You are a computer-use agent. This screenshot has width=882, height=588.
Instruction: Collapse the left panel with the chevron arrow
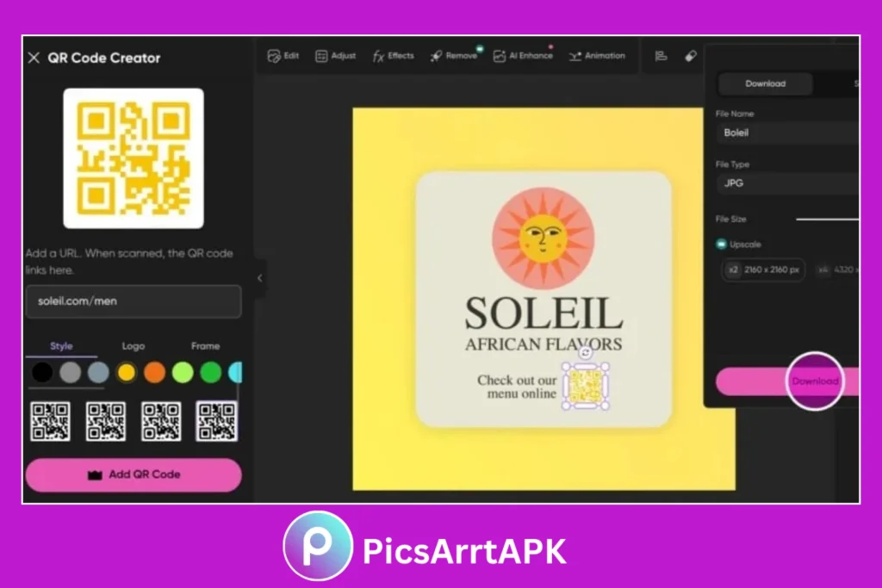coord(258,278)
